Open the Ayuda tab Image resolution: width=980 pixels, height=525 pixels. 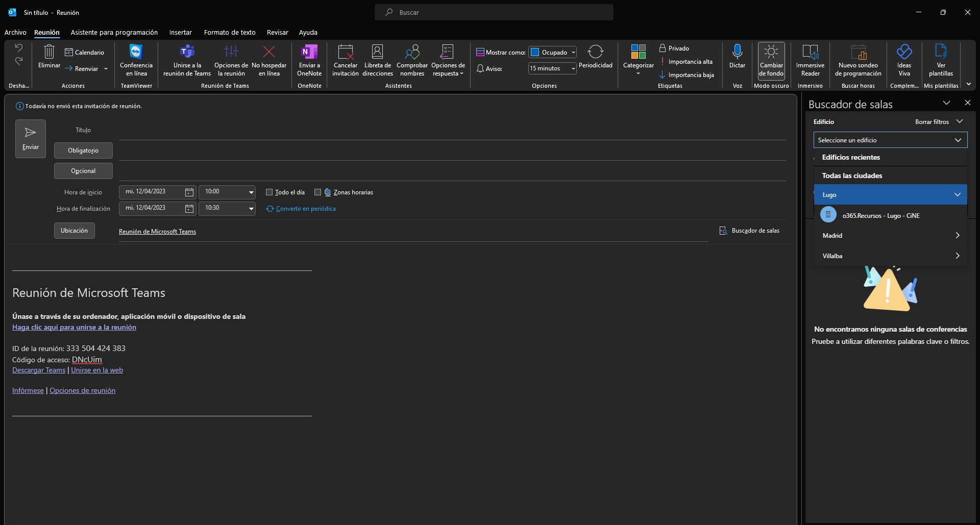click(308, 32)
